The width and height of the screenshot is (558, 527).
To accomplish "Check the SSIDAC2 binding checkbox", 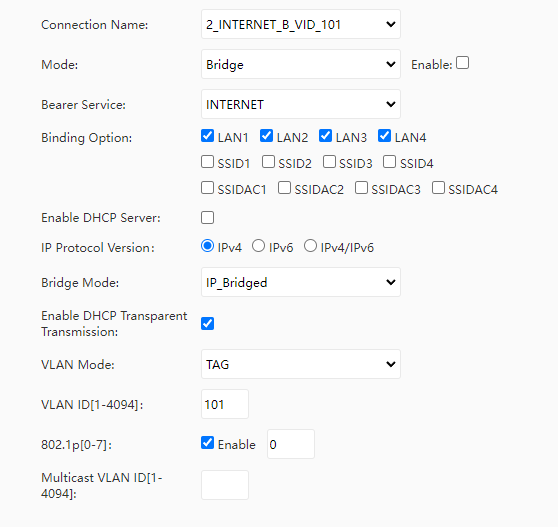I will pyautogui.click(x=284, y=188).
